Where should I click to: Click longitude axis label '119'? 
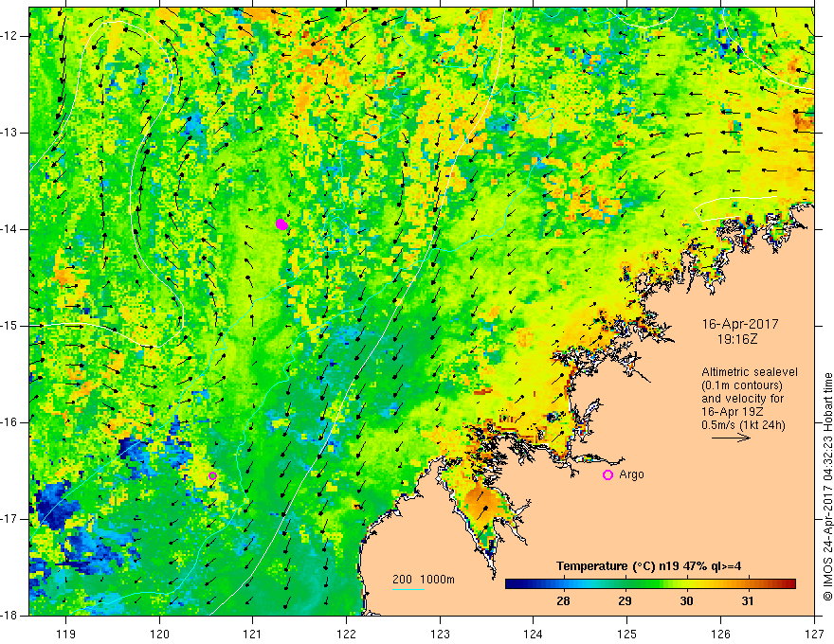pos(66,634)
